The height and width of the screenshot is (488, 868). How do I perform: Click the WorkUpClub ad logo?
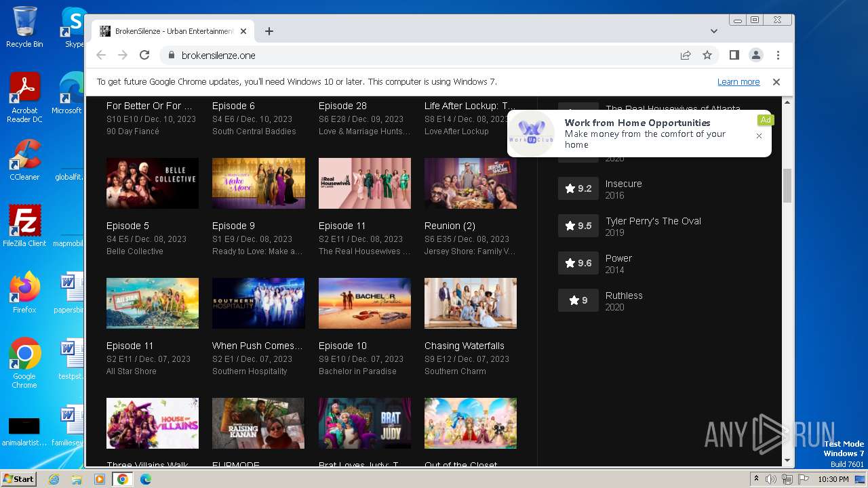pyautogui.click(x=532, y=134)
